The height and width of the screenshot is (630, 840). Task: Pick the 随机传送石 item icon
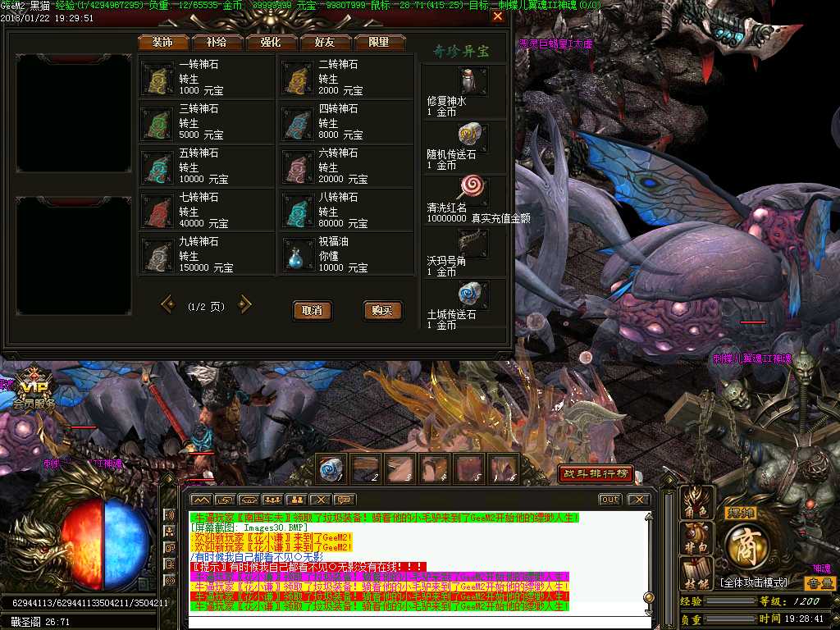[x=472, y=135]
